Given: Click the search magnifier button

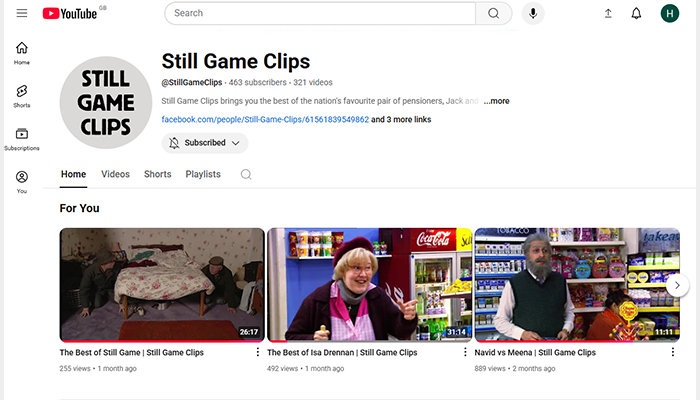Looking at the screenshot, I should click(493, 13).
